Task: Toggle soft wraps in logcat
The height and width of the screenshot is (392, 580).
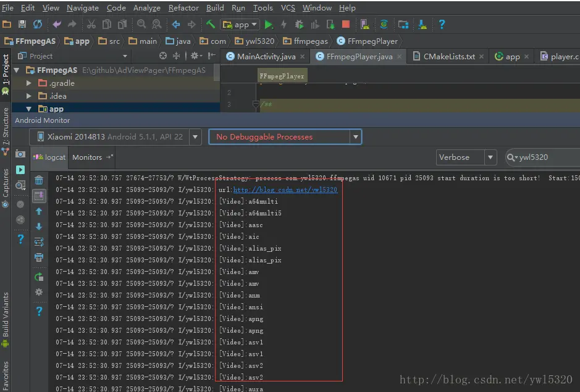Action: [39, 242]
